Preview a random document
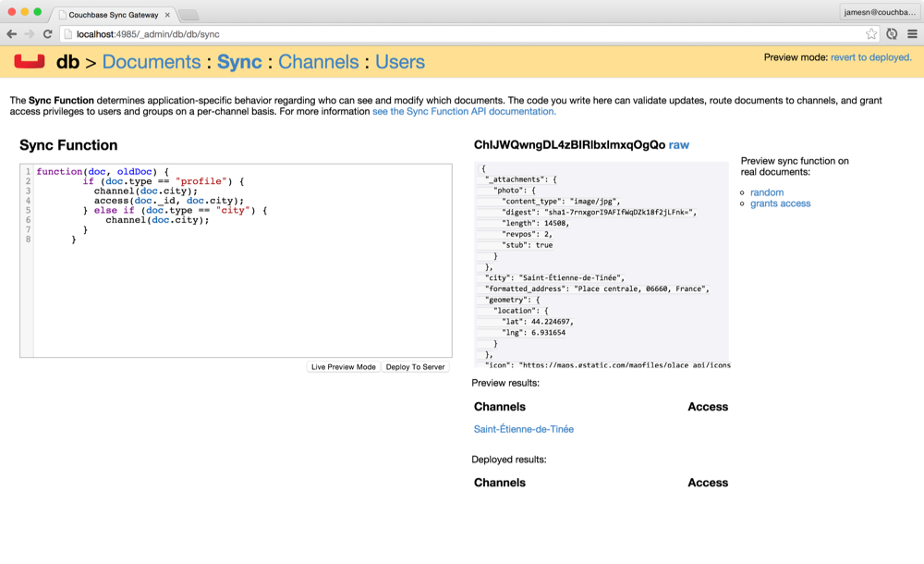The image size is (924, 564). tap(767, 192)
